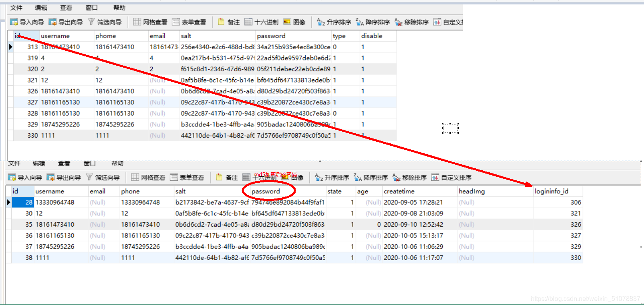Open 编辑 menu in bottom window
This screenshot has width=644, height=306.
click(x=39, y=163)
